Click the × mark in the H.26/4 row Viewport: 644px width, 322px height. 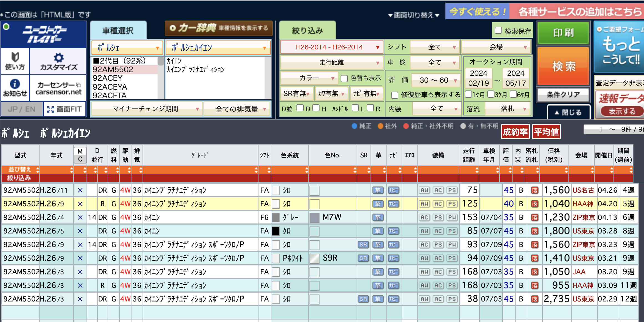pyautogui.click(x=80, y=217)
